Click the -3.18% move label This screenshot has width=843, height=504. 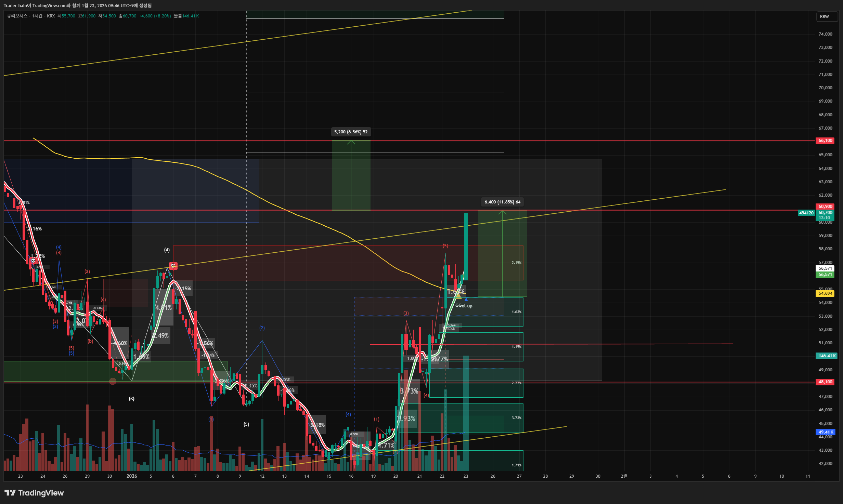click(317, 425)
